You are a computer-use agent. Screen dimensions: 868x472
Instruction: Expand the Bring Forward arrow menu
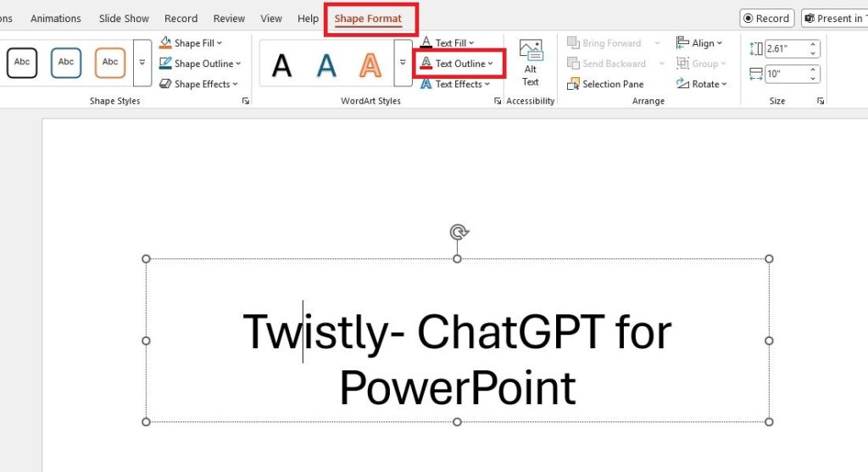coord(657,42)
